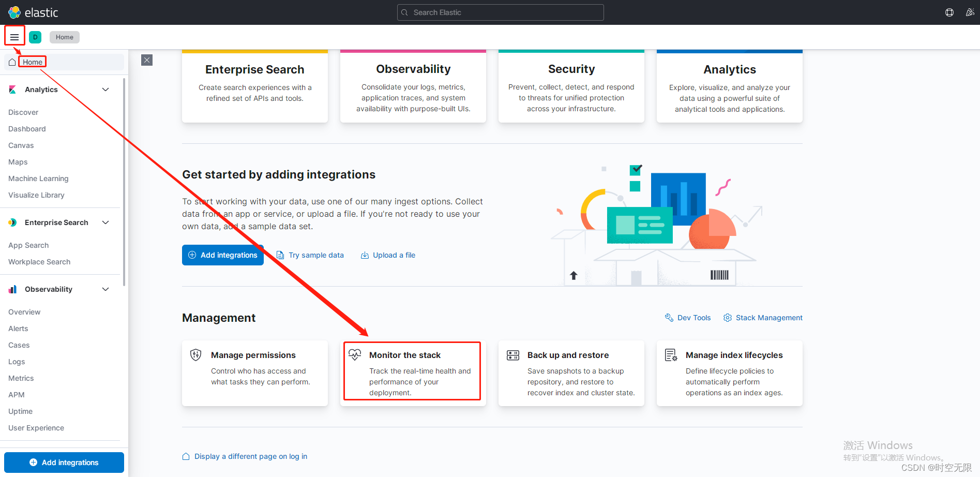The image size is (980, 477).
Task: Open User Experience from the sidebar
Action: click(36, 428)
